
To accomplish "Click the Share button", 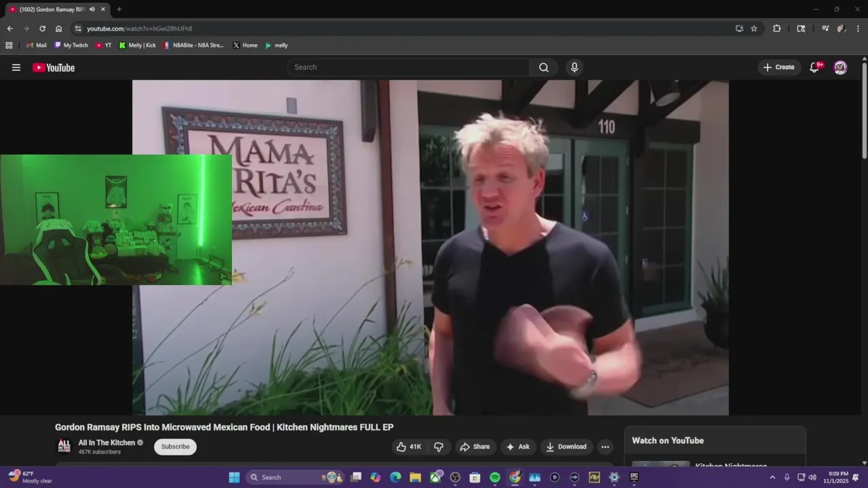I will [x=474, y=447].
